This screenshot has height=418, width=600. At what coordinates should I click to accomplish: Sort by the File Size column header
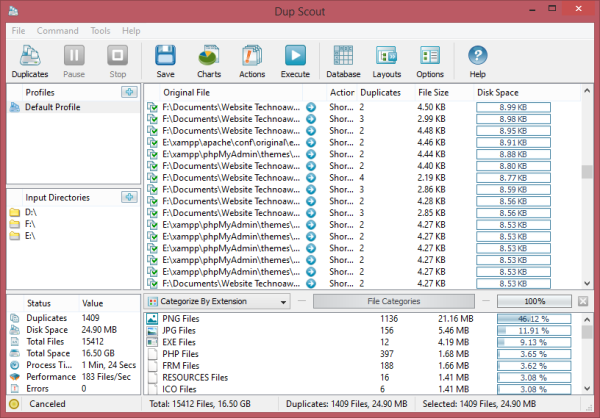point(444,93)
